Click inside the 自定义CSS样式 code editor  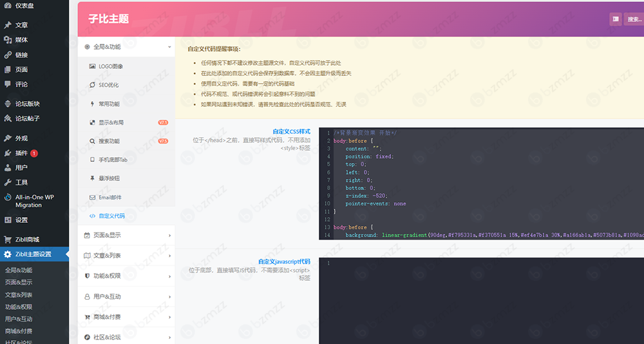(x=481, y=184)
